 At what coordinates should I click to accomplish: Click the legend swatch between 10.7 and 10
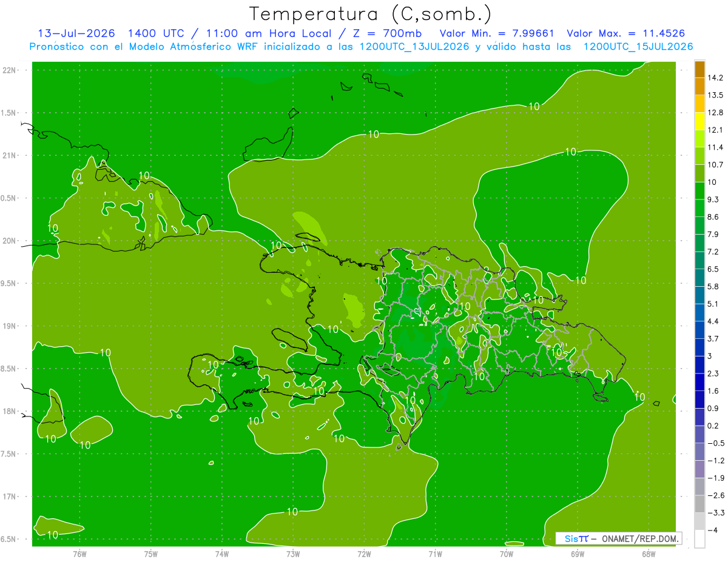click(699, 173)
